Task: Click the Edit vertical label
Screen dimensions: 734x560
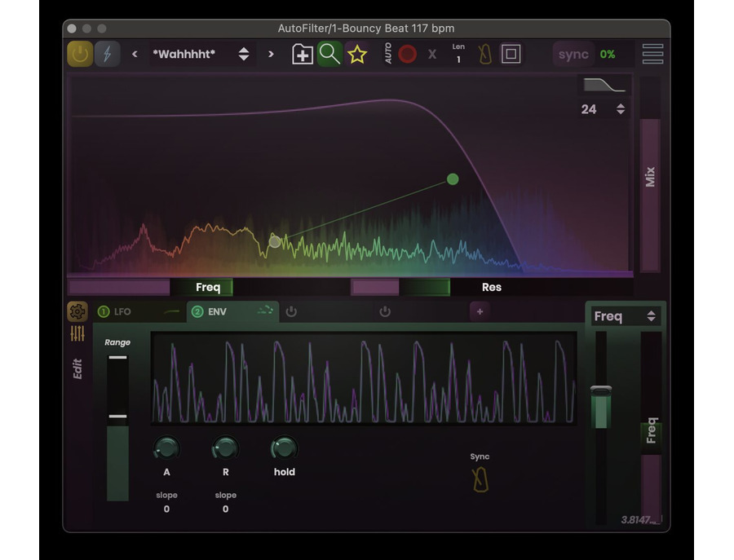Action: 77,369
